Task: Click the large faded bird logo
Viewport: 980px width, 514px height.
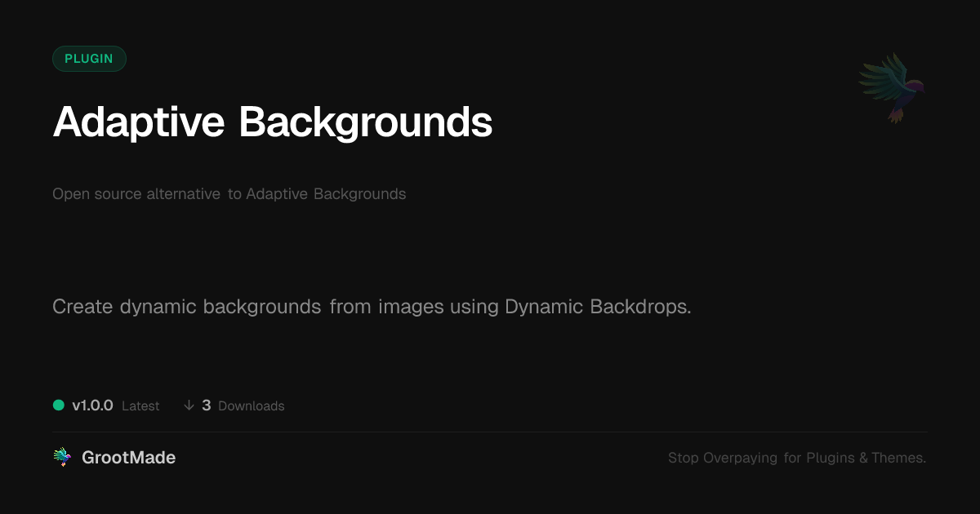Action: (x=893, y=87)
